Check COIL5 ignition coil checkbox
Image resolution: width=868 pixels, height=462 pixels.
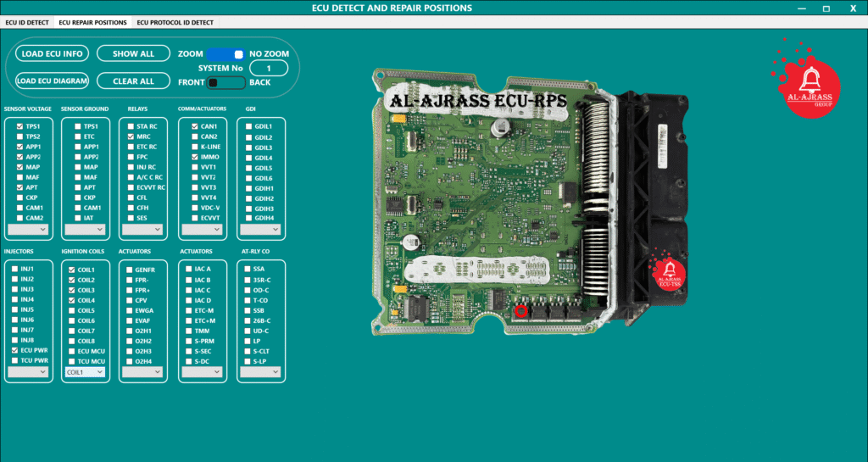(x=72, y=310)
